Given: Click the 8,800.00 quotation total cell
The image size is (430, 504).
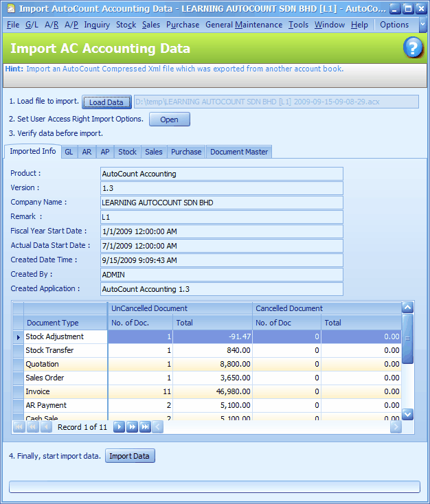Looking at the screenshot, I should [x=212, y=364].
